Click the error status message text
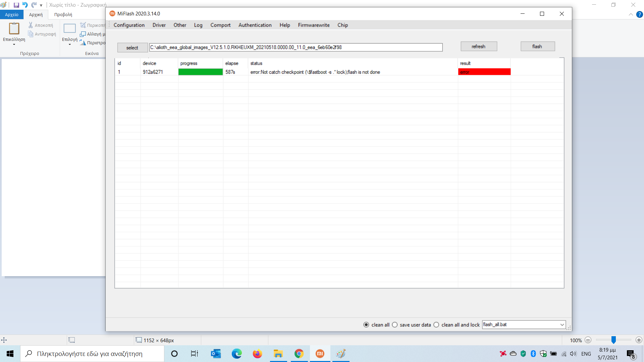This screenshot has height=362, width=644. [315, 72]
